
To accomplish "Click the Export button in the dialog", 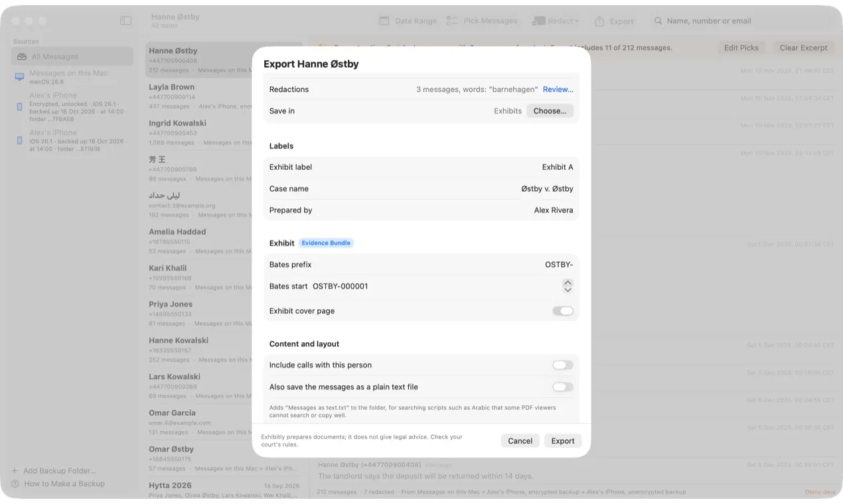I will click(x=563, y=441).
